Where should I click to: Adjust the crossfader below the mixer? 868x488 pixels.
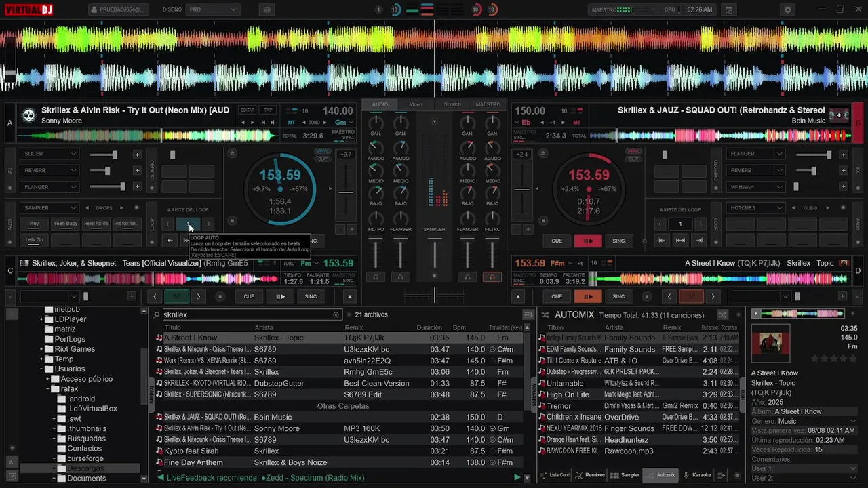pyautogui.click(x=434, y=296)
